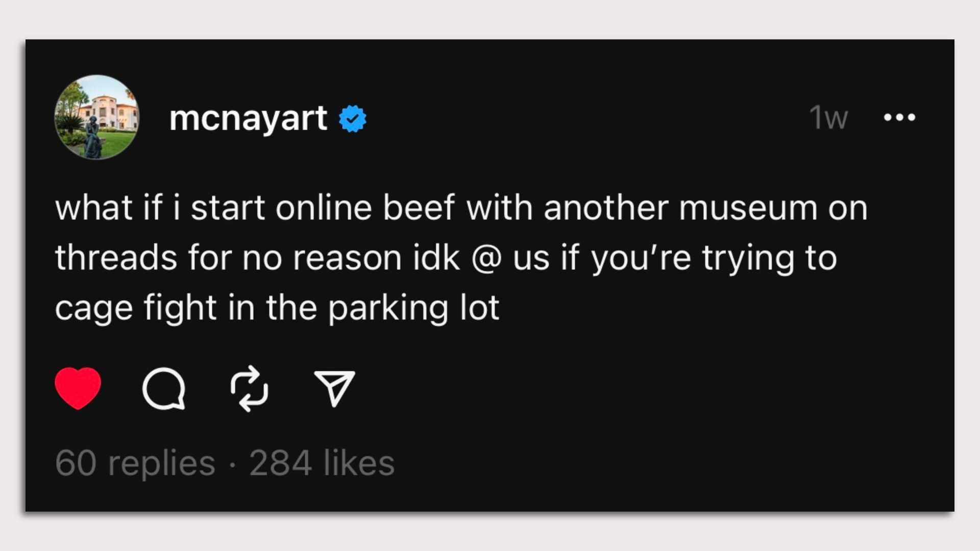The image size is (980, 551).
Task: Click the words "parking lot" in post
Action: [x=413, y=308]
